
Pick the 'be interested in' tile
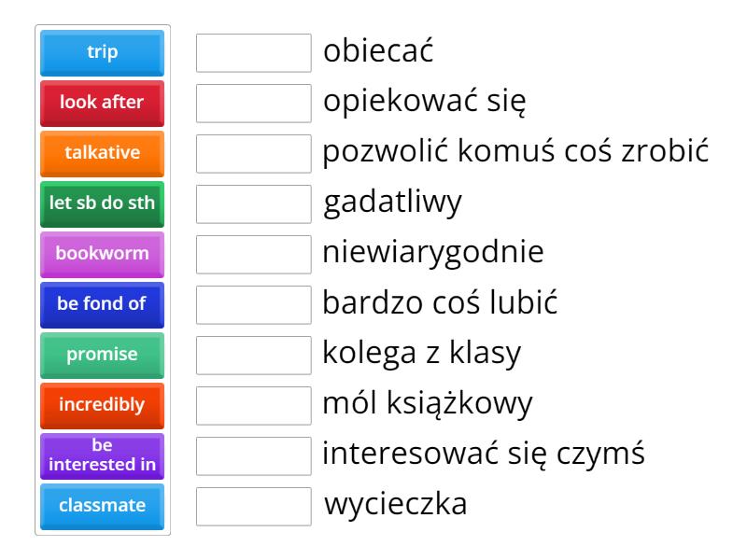(x=103, y=455)
